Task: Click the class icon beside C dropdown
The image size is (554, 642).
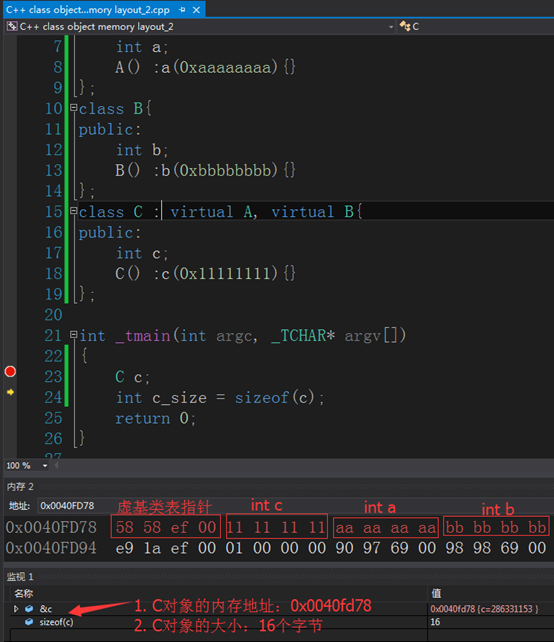Action: (405, 26)
